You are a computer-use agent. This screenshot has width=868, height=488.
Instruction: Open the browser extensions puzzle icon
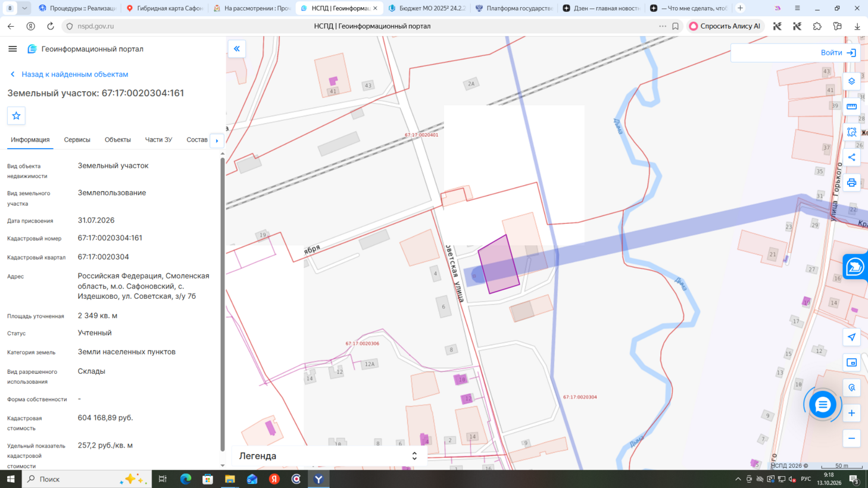click(817, 26)
